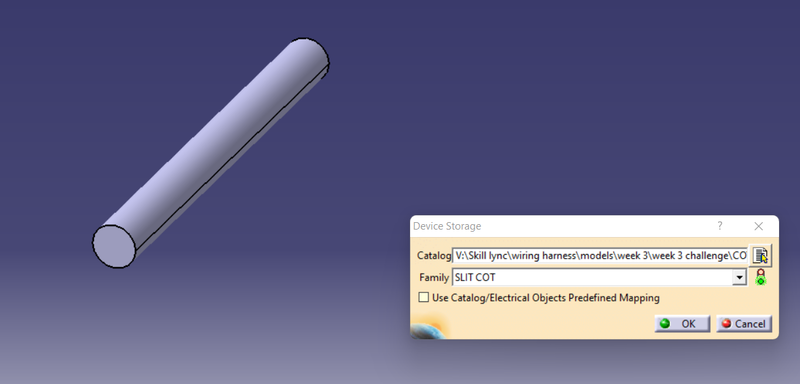Click the Family field label
The height and width of the screenshot is (384, 800).
(434, 277)
